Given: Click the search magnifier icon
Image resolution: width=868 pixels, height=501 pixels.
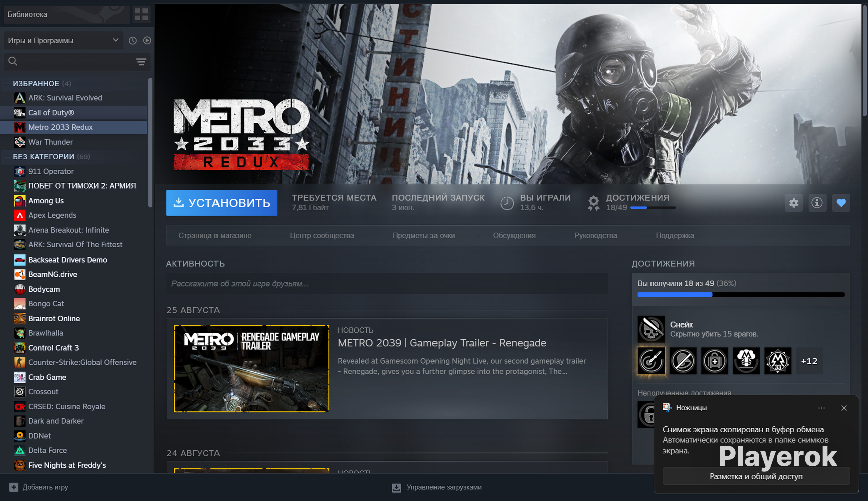Looking at the screenshot, I should click(x=13, y=61).
